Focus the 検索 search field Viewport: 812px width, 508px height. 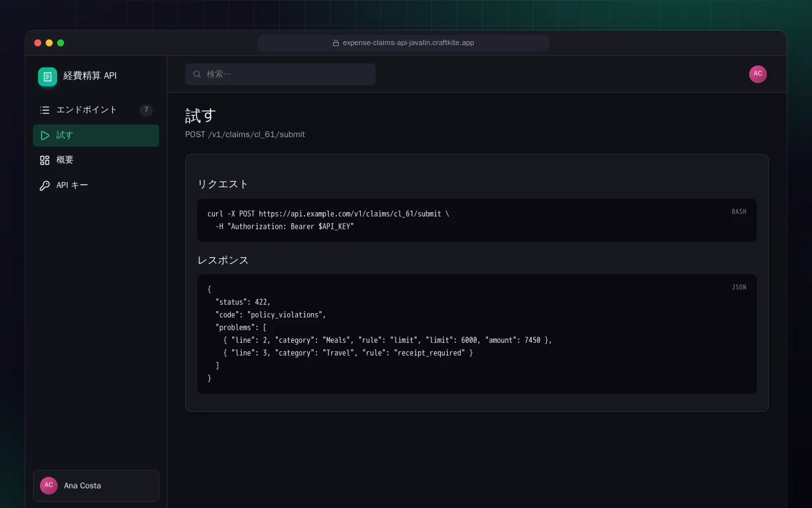click(x=280, y=74)
